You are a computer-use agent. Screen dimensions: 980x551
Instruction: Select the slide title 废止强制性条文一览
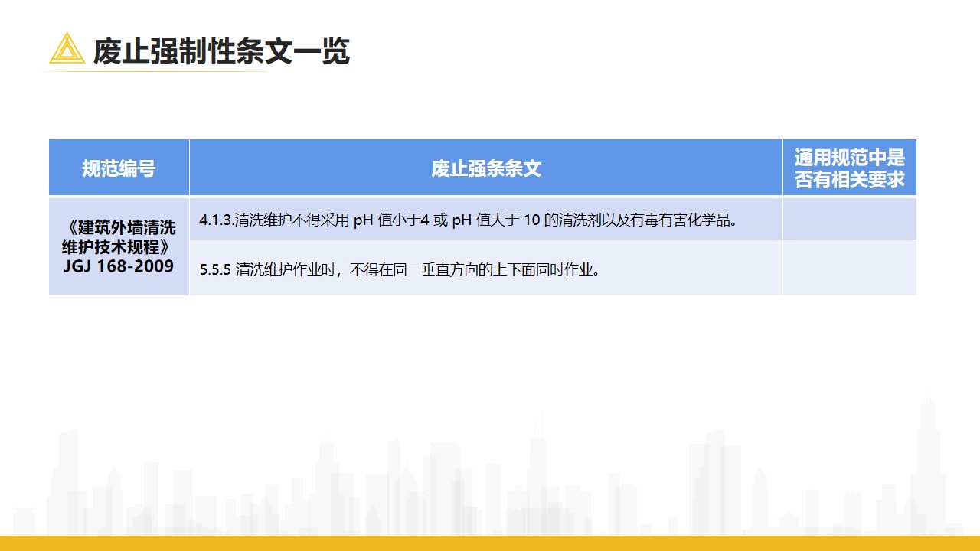(x=221, y=51)
